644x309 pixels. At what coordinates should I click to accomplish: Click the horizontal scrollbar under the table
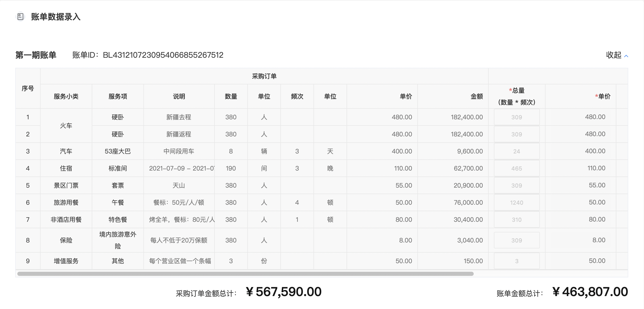coord(245,274)
